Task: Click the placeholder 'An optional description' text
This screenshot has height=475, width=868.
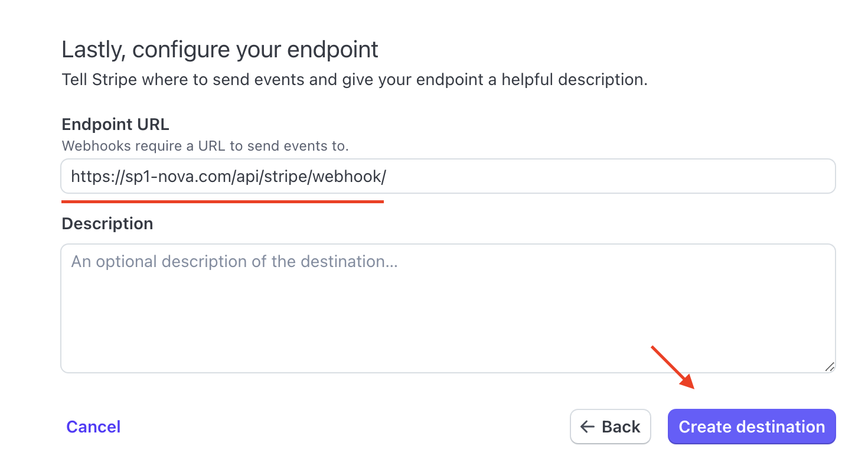Action: 234,262
